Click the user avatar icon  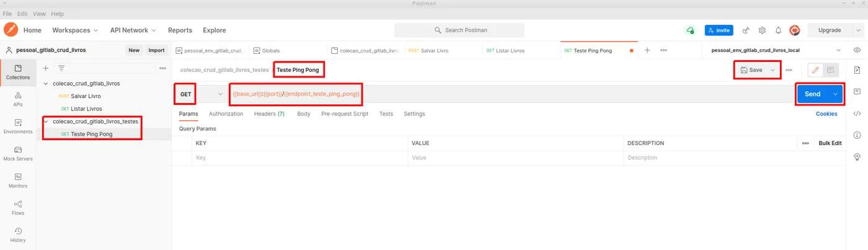(x=794, y=30)
